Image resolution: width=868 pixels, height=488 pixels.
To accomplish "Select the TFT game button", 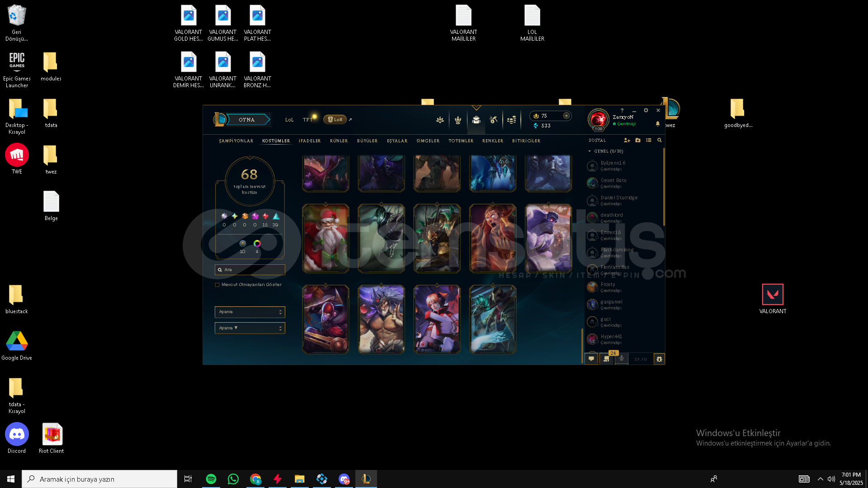I will coord(308,120).
